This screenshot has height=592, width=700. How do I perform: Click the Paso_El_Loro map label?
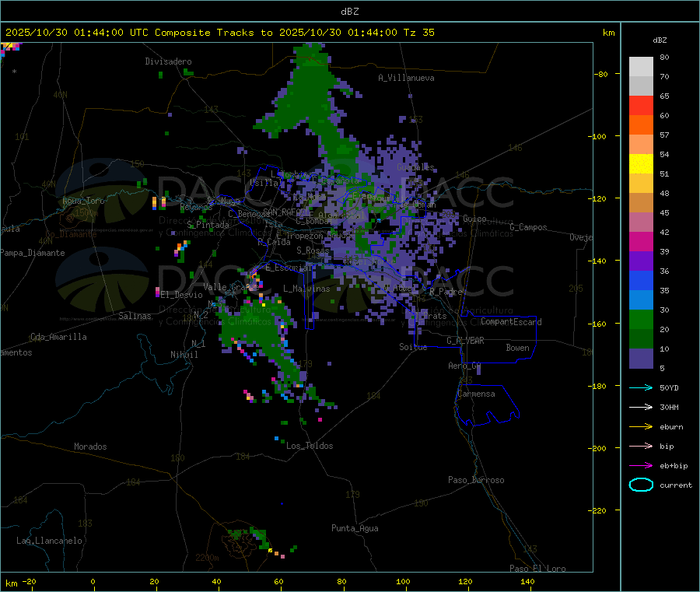point(537,569)
